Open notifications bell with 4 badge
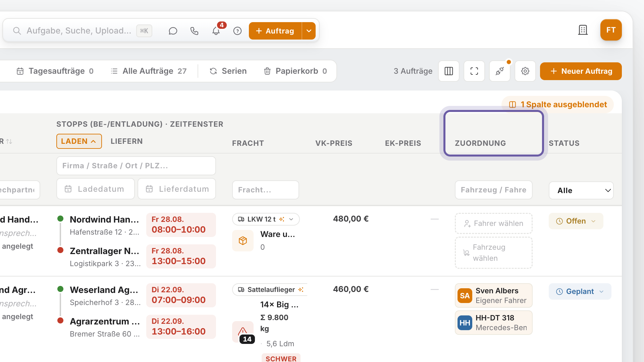Viewport: 644px width, 362px height. click(216, 31)
